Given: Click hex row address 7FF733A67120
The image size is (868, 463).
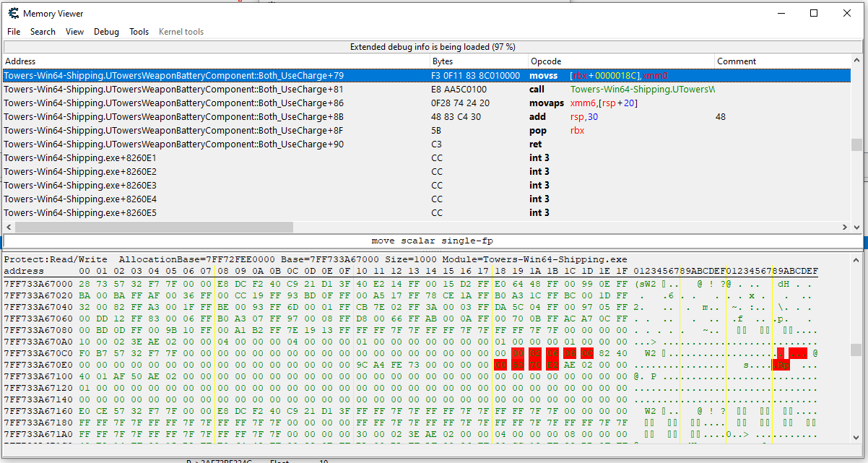Looking at the screenshot, I should click(38, 388).
